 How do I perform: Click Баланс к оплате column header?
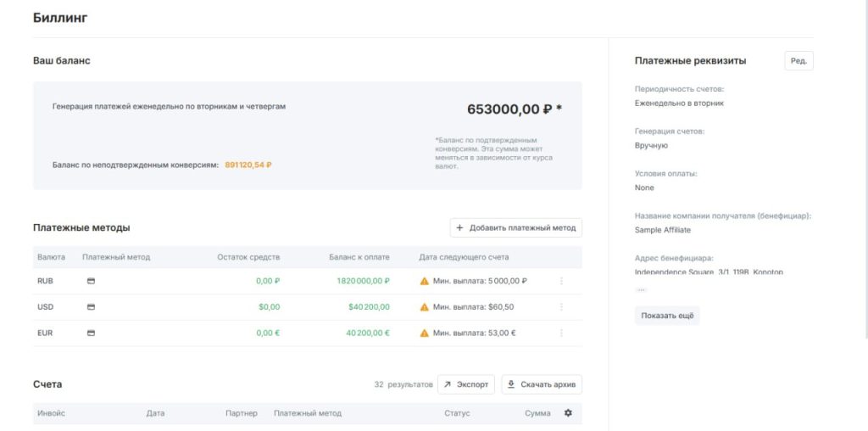coord(359,257)
